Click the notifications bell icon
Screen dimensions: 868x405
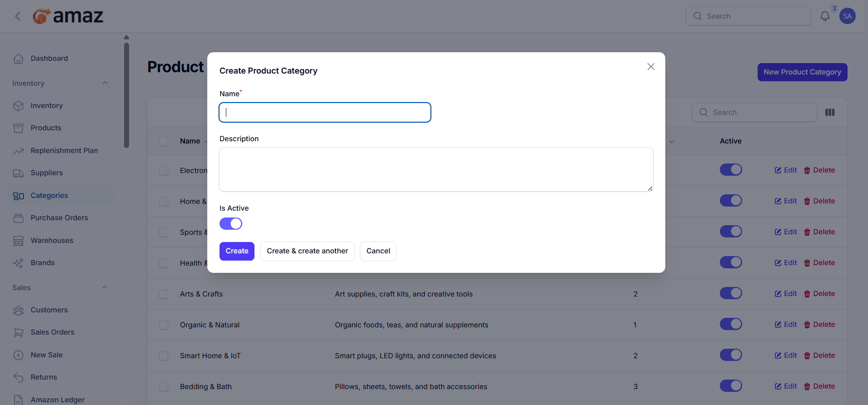824,16
